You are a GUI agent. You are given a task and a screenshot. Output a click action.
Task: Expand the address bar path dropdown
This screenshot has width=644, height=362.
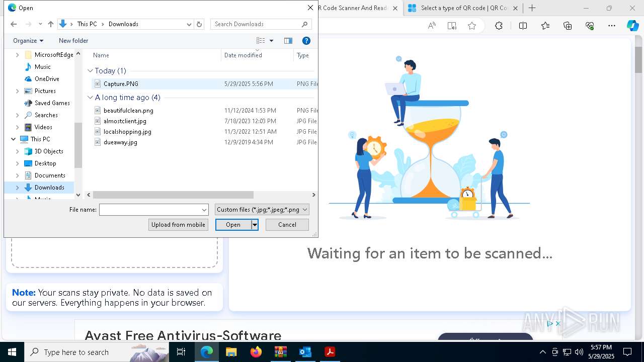(x=189, y=24)
